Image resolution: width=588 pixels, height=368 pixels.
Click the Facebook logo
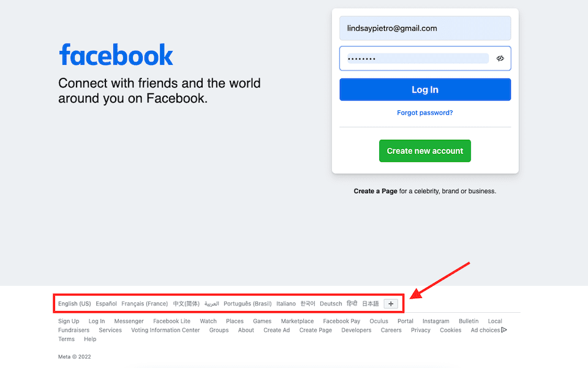[x=116, y=55]
